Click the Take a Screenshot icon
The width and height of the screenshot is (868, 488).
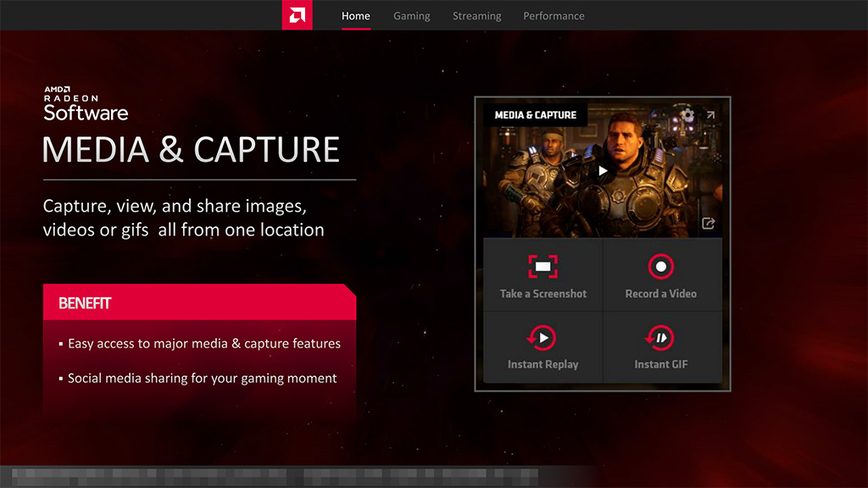click(x=543, y=267)
